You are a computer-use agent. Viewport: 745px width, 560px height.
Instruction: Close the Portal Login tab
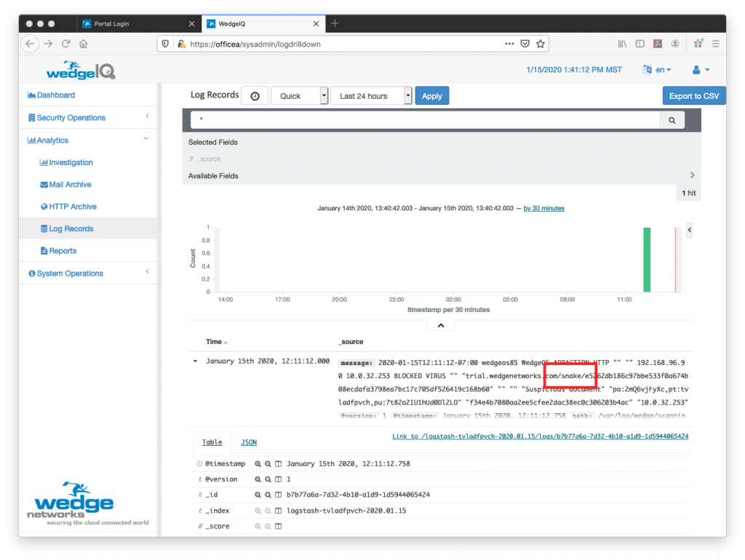191,24
